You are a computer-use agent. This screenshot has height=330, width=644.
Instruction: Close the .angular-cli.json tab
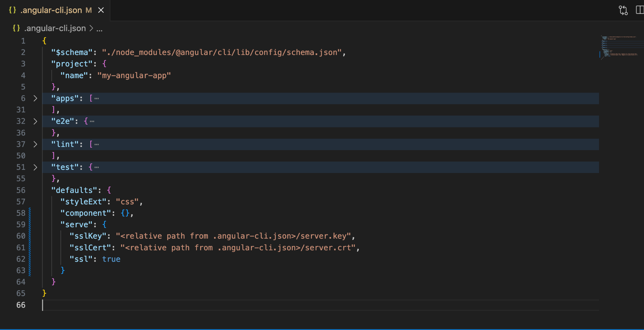coord(101,10)
